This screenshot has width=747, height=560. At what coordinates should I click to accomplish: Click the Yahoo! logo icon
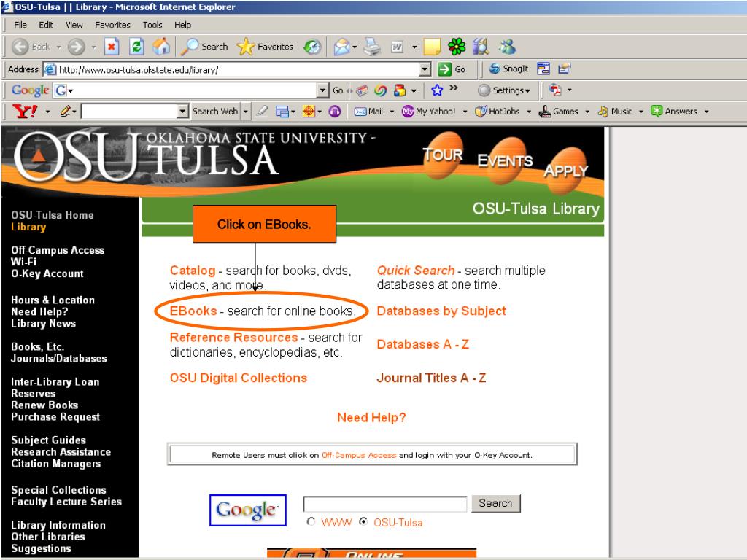point(26,112)
